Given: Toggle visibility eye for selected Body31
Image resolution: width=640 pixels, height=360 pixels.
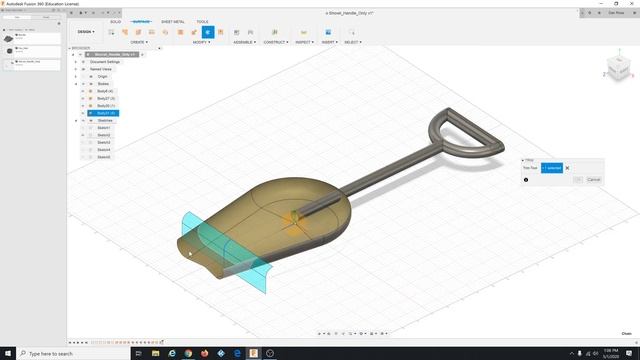Looking at the screenshot, I should coord(83,113).
